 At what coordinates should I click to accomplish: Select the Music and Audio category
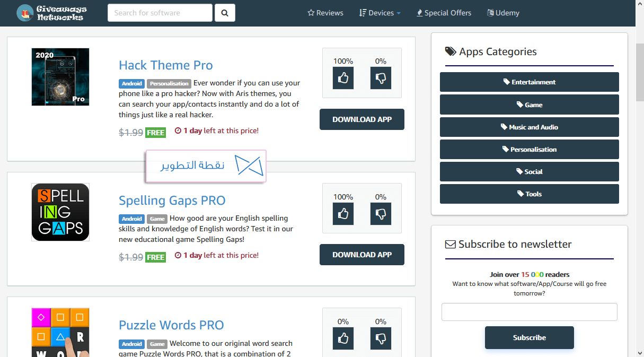point(530,127)
